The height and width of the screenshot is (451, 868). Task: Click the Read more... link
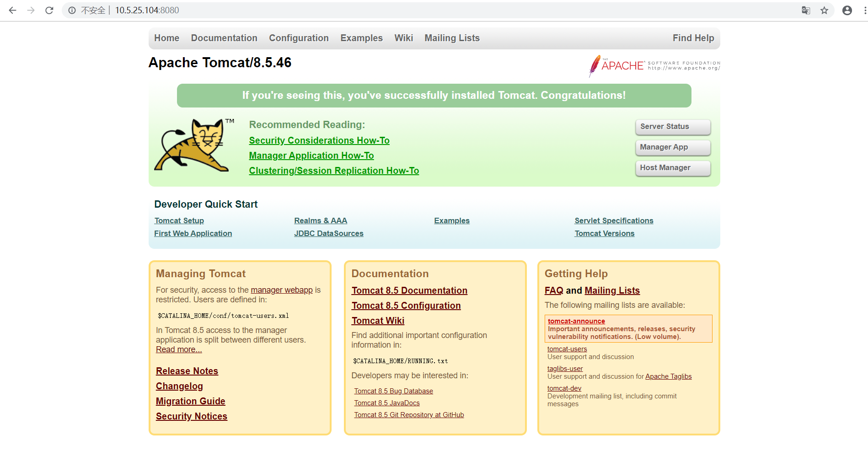pos(179,349)
